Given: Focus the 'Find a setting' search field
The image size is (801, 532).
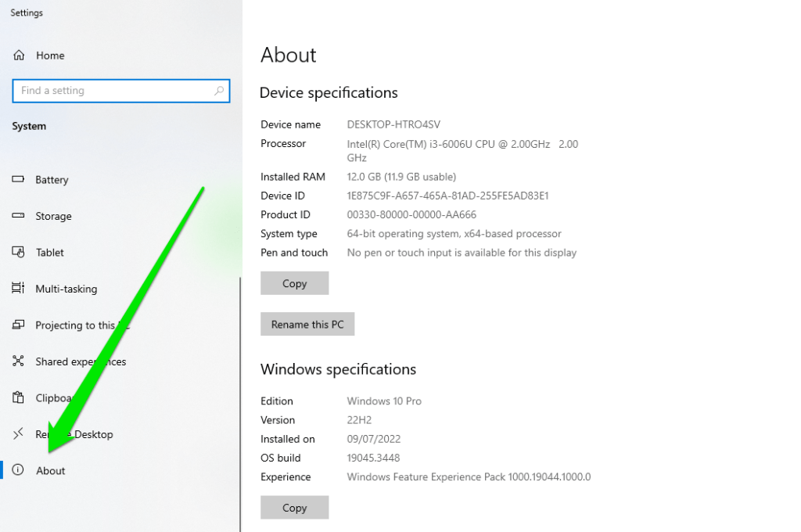Looking at the screenshot, I should point(113,91).
